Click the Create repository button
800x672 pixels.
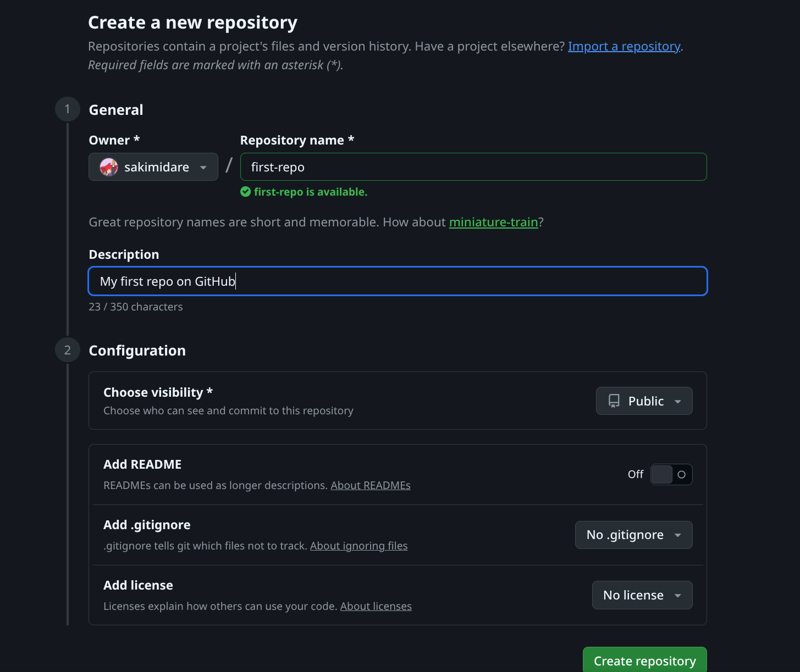click(645, 660)
